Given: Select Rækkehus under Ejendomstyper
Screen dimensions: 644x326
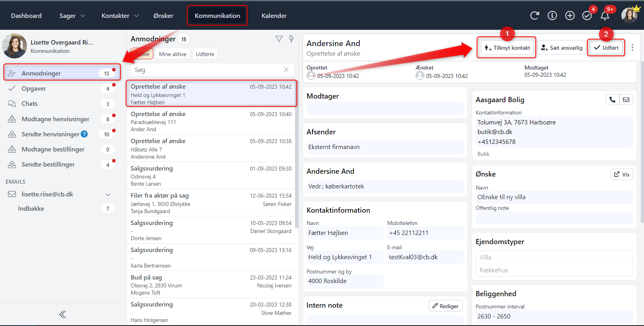Looking at the screenshot, I should [554, 270].
